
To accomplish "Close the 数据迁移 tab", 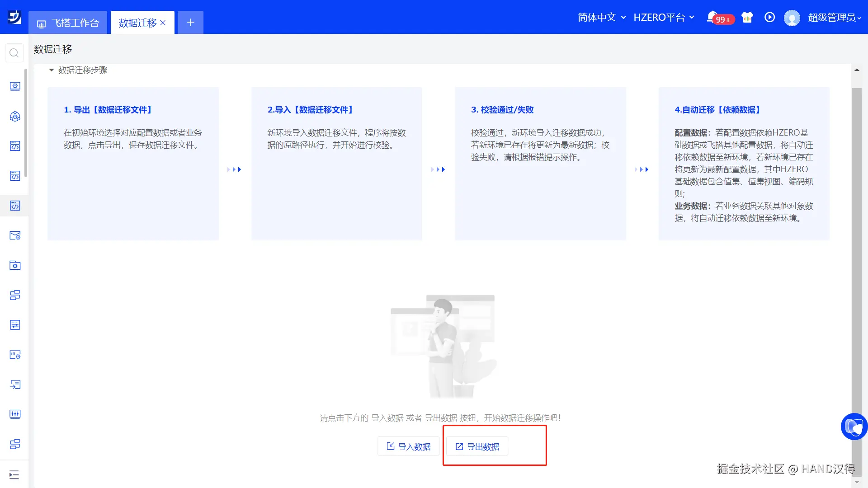I will pos(163,23).
